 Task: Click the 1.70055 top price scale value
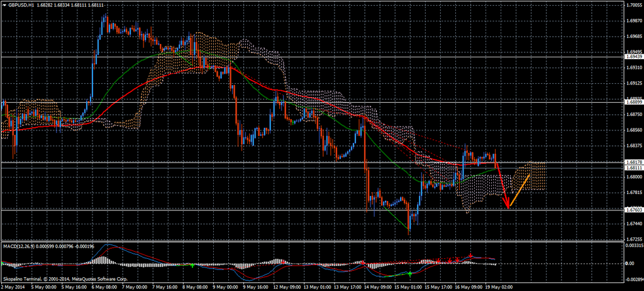click(633, 4)
